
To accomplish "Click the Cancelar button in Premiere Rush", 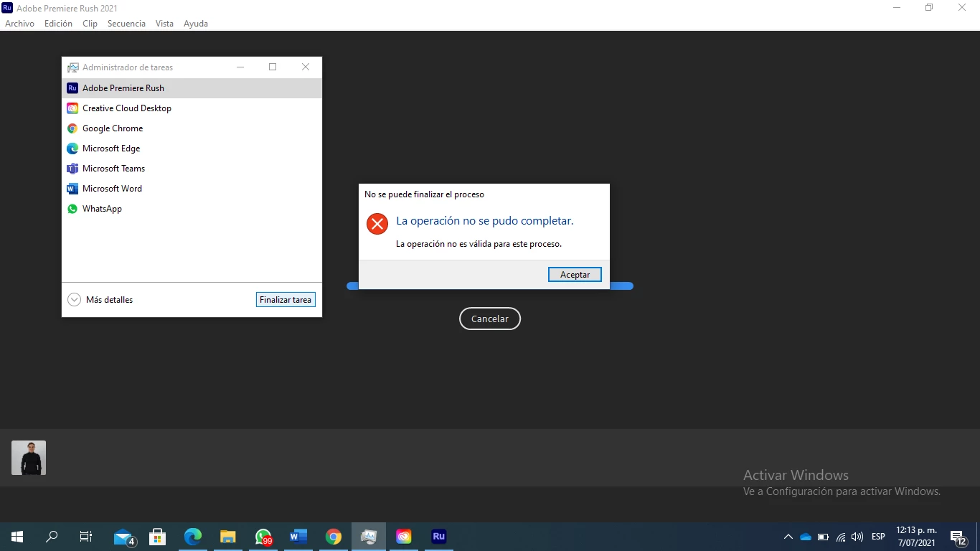I will click(x=490, y=319).
